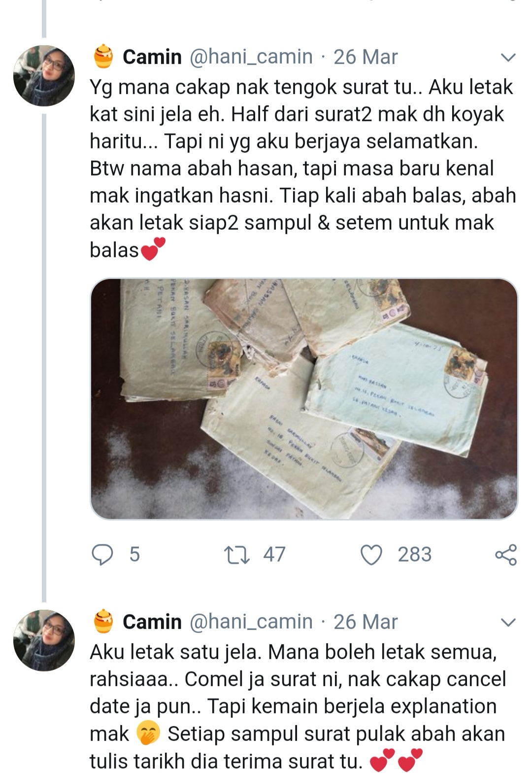View the 283 likes count
Viewport: 532px width, 775px height.
pyautogui.click(x=415, y=555)
